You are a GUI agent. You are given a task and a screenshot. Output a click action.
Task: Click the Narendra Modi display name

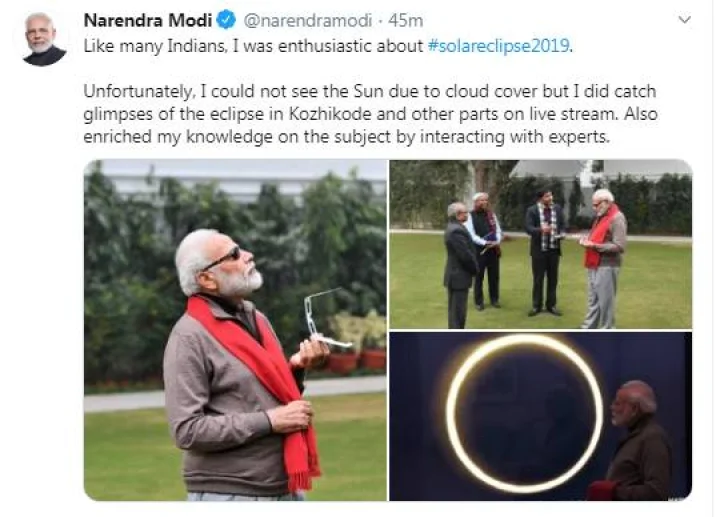[x=147, y=20]
